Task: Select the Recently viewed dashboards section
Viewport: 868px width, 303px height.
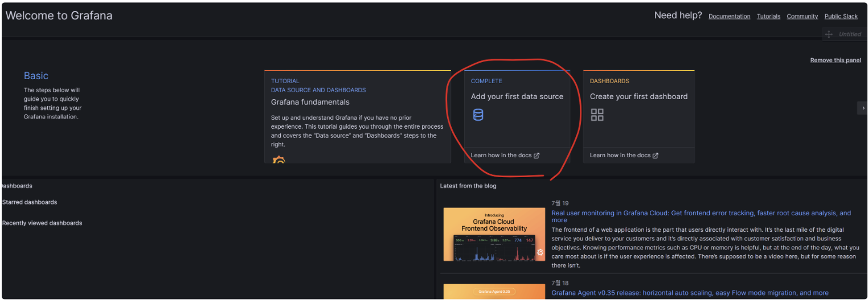Action: click(x=42, y=223)
